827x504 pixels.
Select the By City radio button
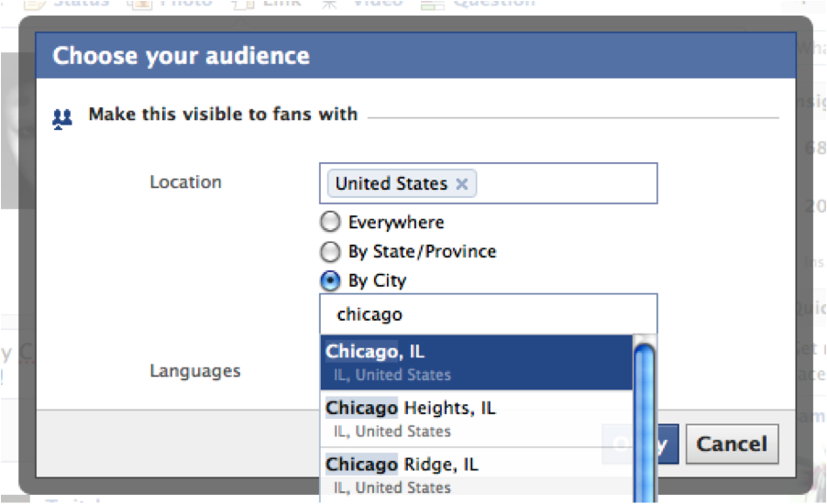click(x=330, y=281)
